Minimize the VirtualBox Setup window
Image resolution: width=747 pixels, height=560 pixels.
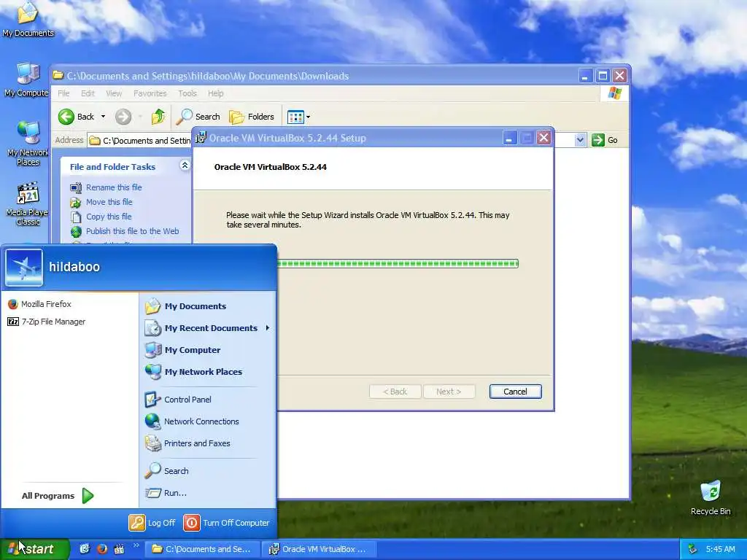[x=509, y=138]
